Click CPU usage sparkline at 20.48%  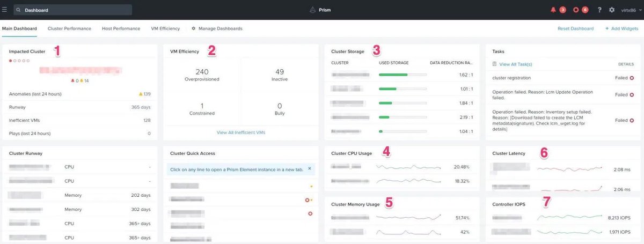pyautogui.click(x=408, y=167)
